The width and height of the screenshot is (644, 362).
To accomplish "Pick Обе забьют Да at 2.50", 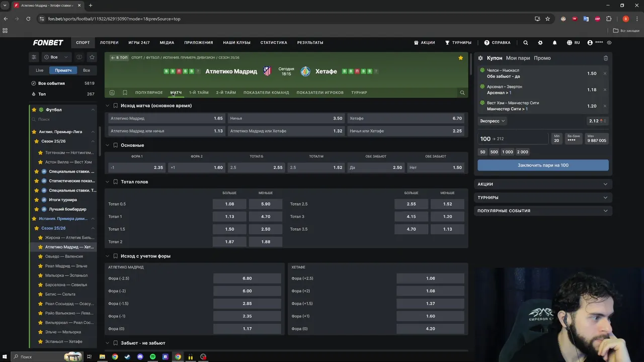I will click(x=376, y=167).
